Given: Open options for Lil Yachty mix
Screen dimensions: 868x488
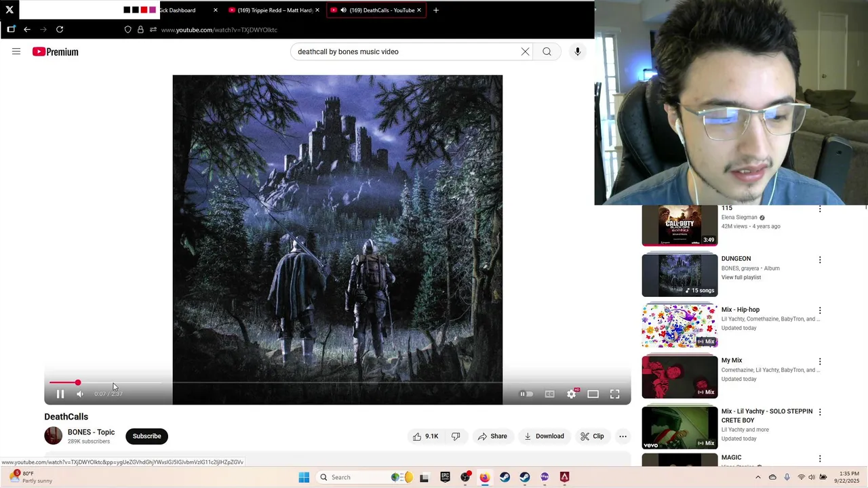Looking at the screenshot, I should 820,412.
